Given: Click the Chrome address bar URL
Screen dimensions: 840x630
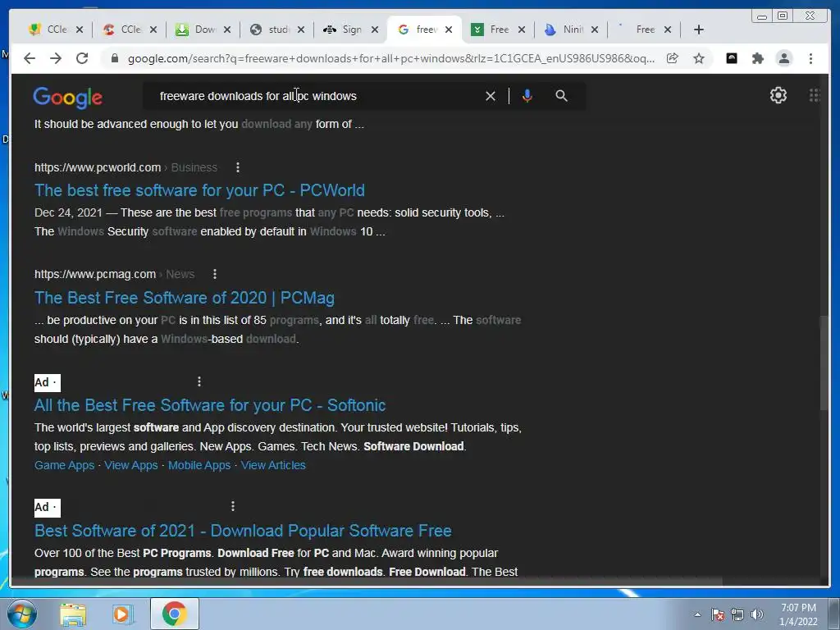Looking at the screenshot, I should [x=391, y=58].
